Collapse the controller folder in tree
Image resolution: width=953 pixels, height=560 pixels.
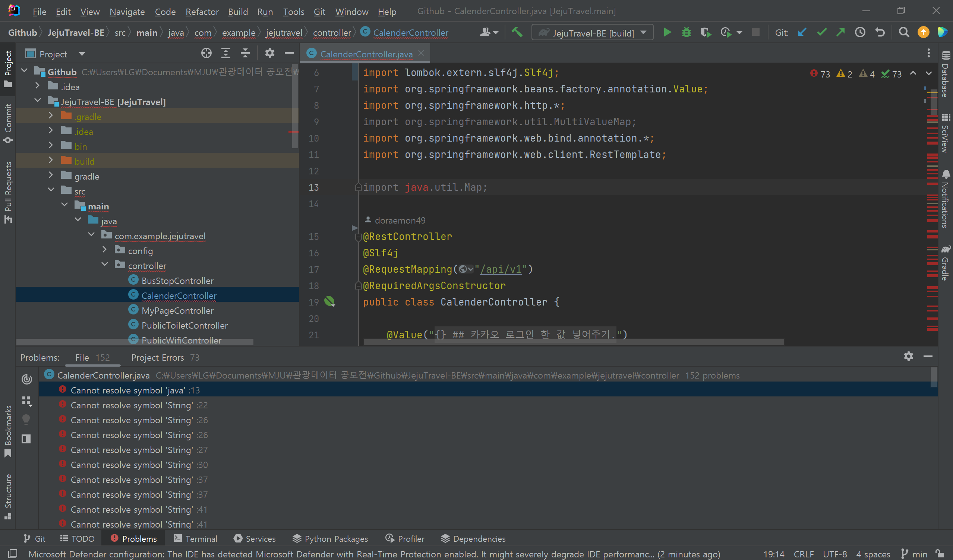(x=105, y=265)
